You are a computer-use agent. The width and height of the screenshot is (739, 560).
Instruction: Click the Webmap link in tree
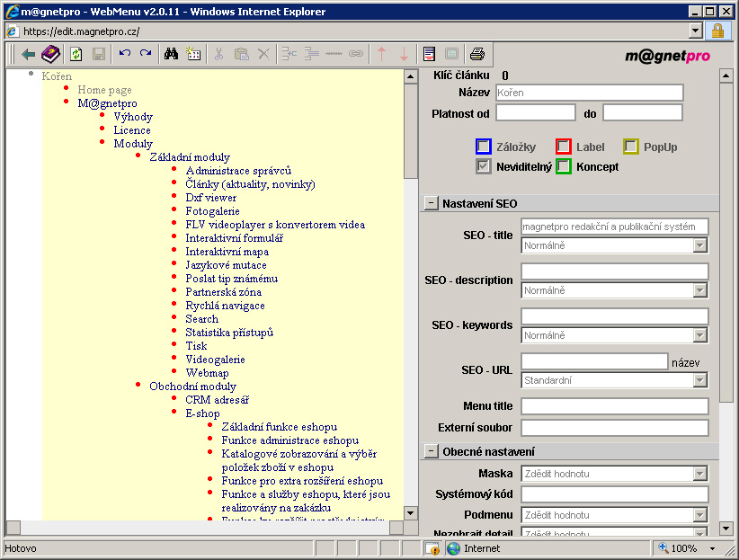point(207,373)
